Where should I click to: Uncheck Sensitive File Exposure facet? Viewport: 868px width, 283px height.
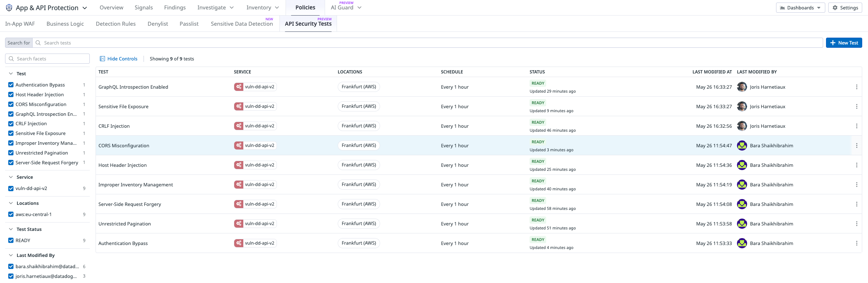point(11,133)
